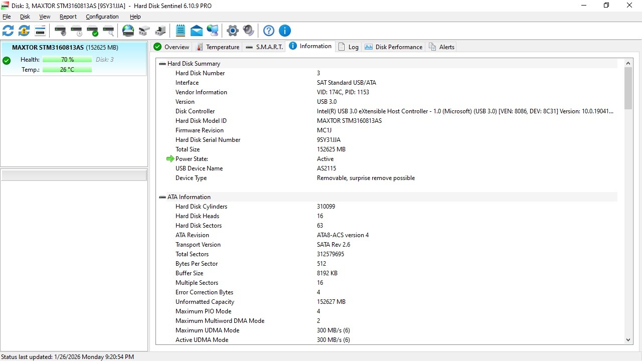Switch to the Disk Performance tab

[394, 47]
